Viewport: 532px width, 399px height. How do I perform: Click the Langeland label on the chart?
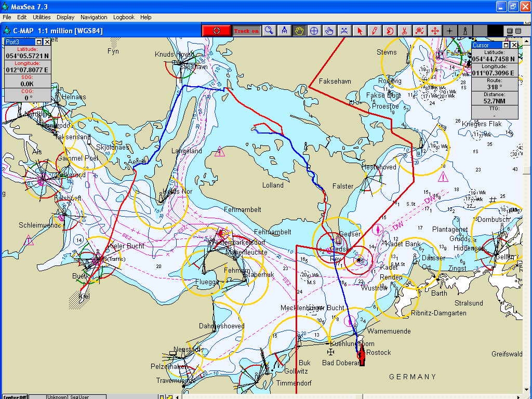click(187, 151)
